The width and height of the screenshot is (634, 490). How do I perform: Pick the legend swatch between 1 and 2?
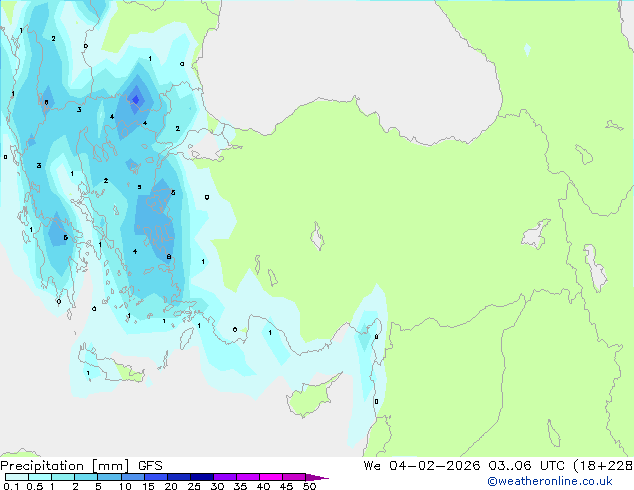pyautogui.click(x=63, y=477)
